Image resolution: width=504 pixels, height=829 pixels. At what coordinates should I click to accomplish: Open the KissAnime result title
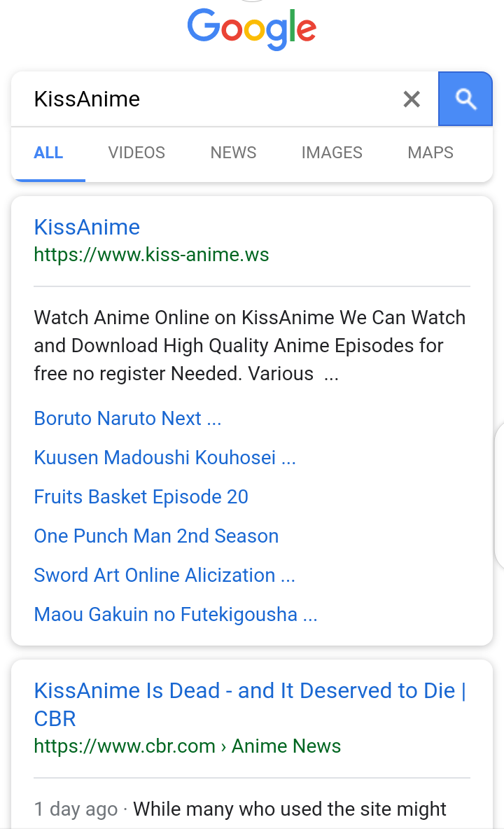pyautogui.click(x=87, y=227)
